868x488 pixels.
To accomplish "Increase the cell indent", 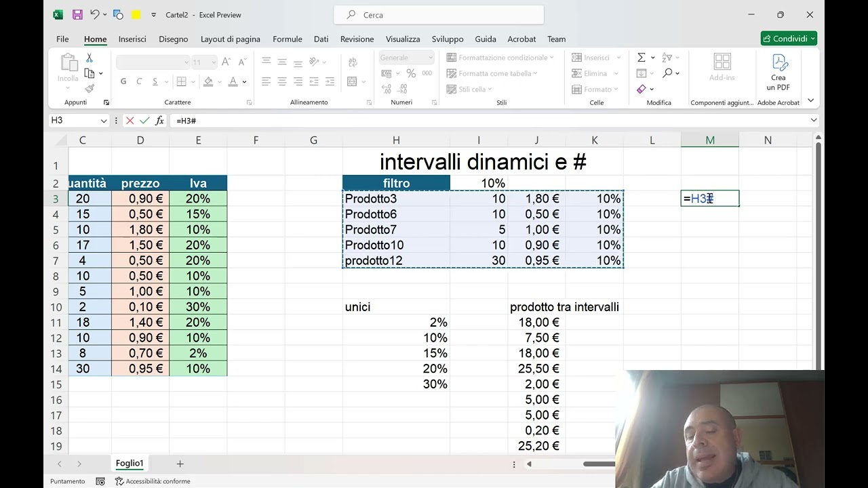I will pyautogui.click(x=330, y=81).
